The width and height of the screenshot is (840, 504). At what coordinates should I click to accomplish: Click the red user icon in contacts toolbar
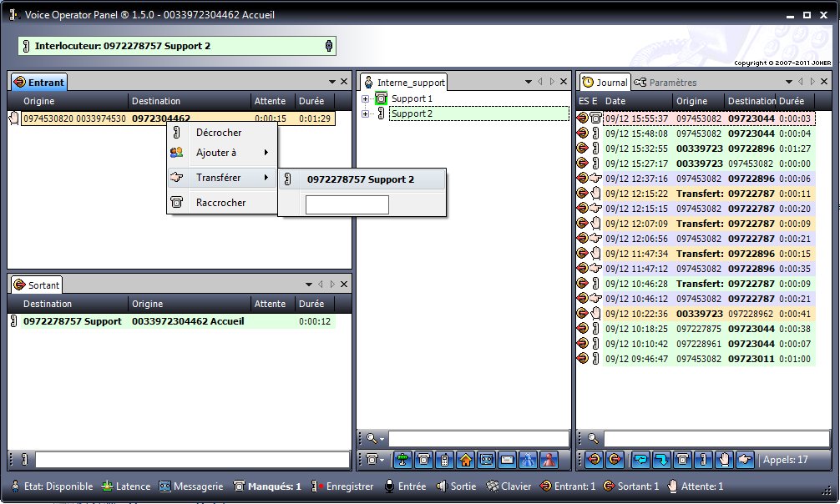tap(549, 460)
